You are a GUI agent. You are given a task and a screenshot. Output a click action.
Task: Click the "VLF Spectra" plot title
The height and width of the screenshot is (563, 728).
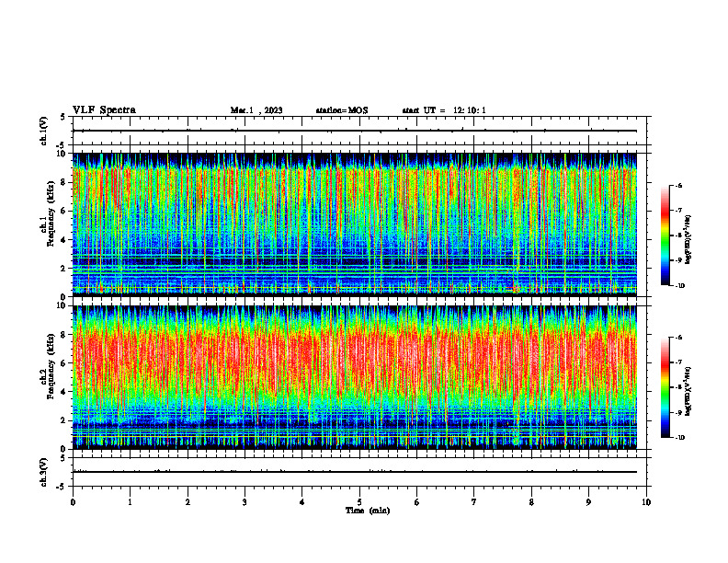pyautogui.click(x=104, y=110)
